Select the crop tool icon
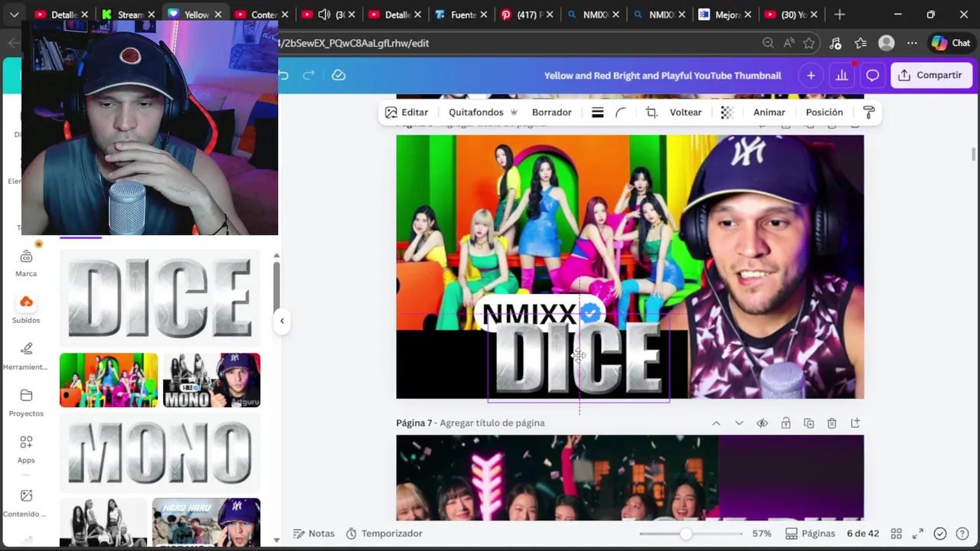This screenshot has height=551, width=980. pos(651,112)
